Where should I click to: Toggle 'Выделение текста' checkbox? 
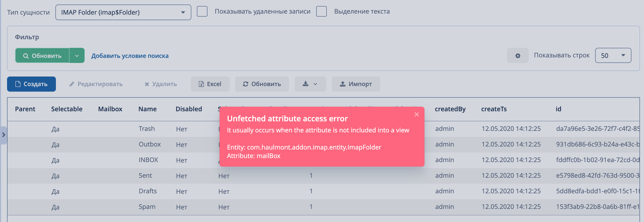321,12
